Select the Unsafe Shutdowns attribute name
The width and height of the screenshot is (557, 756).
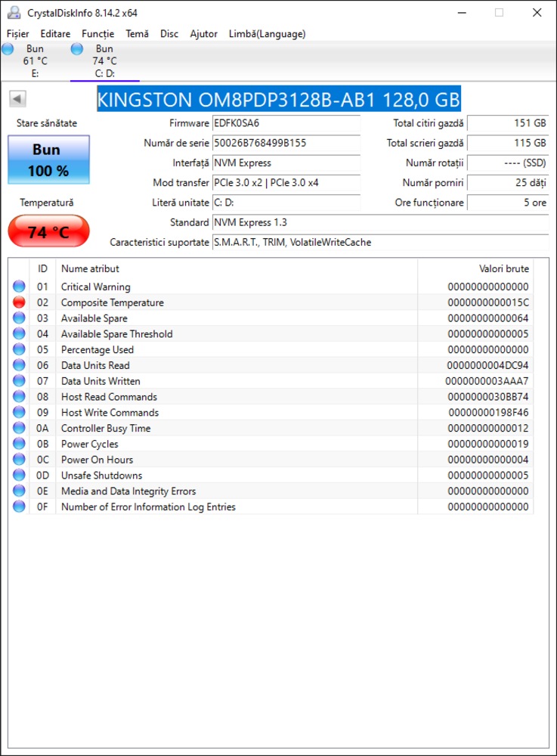click(x=102, y=476)
